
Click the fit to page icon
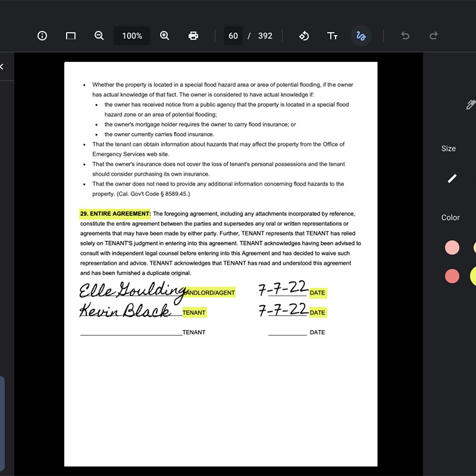coord(71,36)
